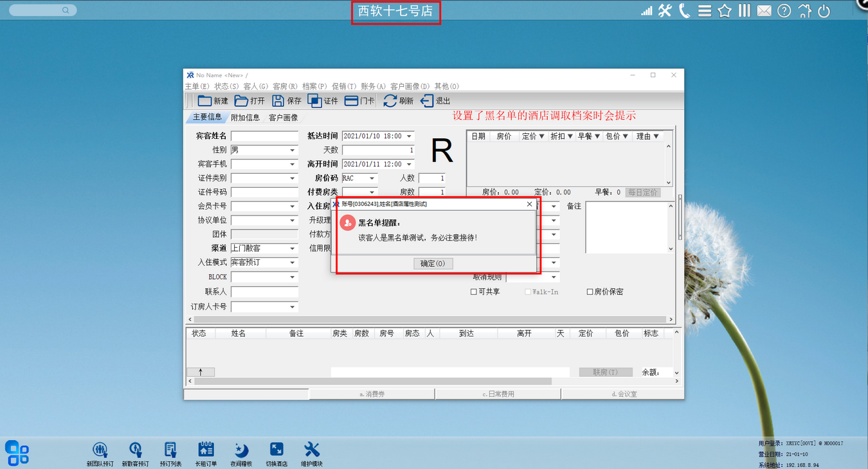Click the up arrow button under 状态
Screen dimensions: 868x469
(201, 372)
